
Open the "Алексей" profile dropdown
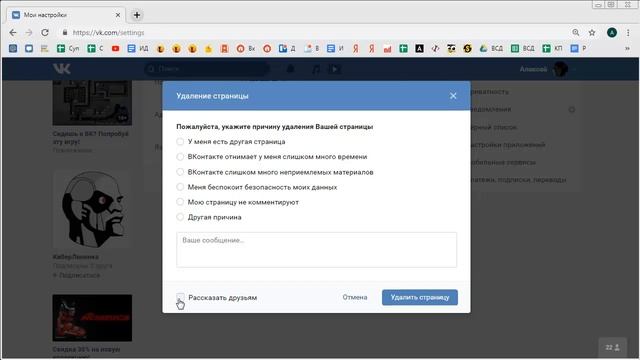click(x=547, y=69)
